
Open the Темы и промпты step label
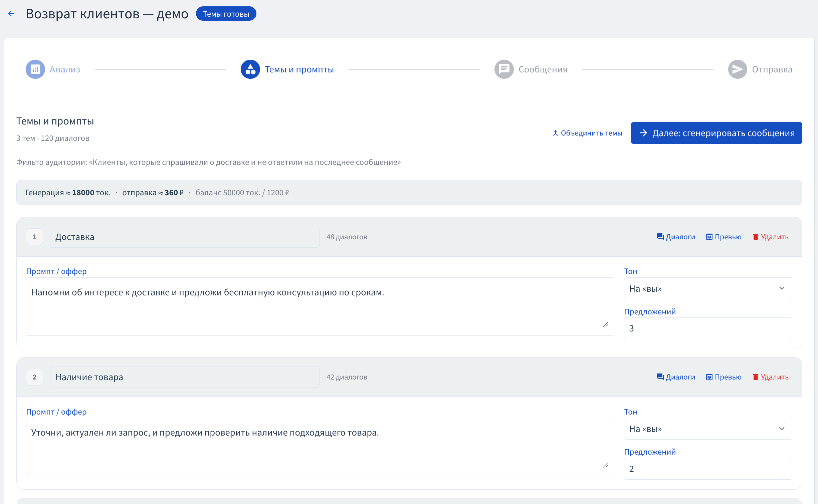click(x=299, y=69)
